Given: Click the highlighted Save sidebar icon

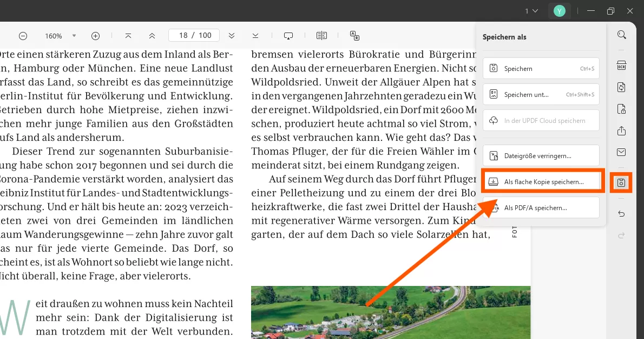Looking at the screenshot, I should pos(621,182).
